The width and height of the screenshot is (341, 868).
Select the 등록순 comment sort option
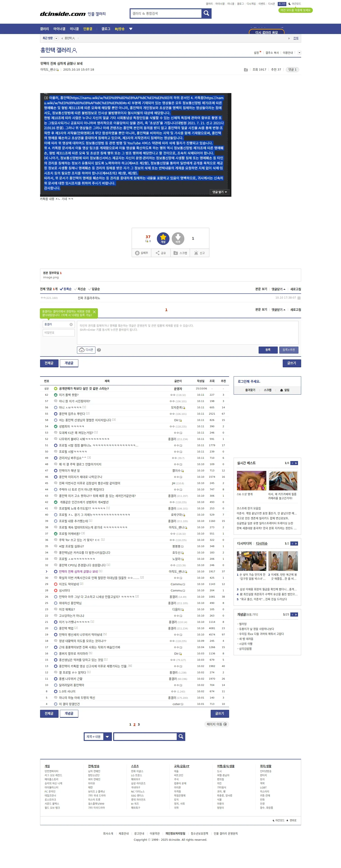[66, 289]
